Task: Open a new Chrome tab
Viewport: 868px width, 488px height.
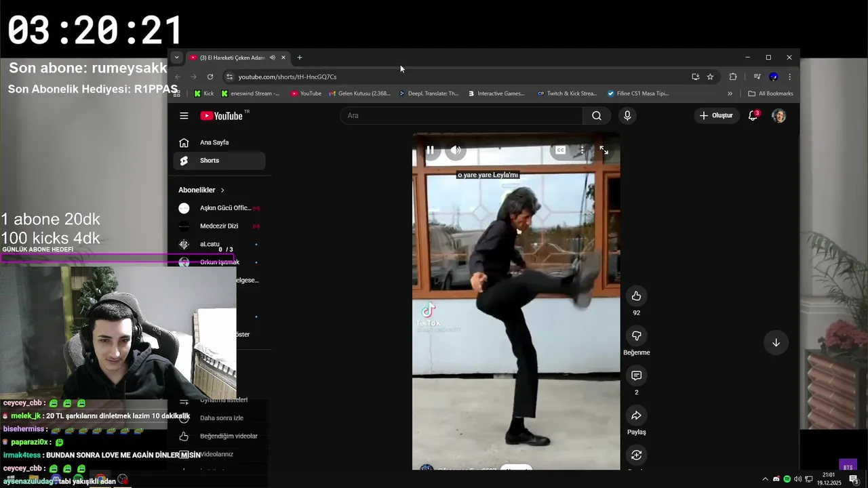Action: coord(300,58)
